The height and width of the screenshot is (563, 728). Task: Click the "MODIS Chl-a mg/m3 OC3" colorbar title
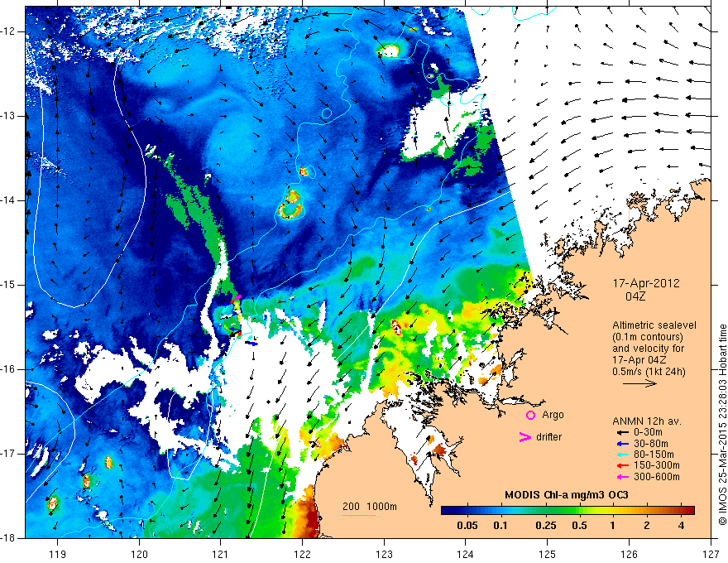click(x=567, y=495)
